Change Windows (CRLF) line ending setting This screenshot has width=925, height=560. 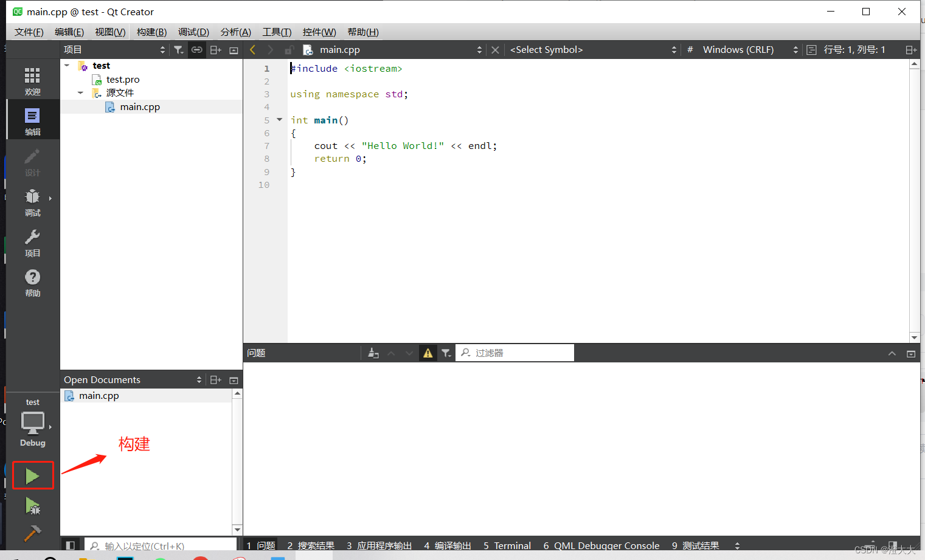tap(750, 50)
